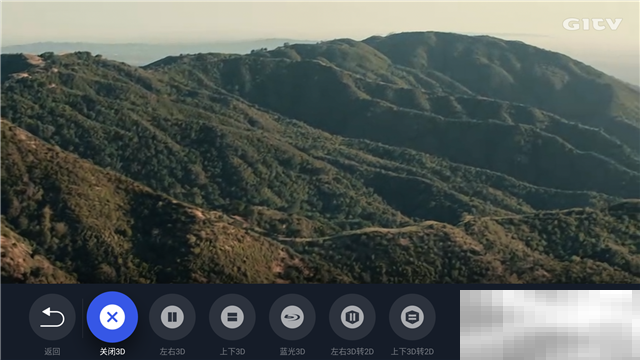Click the 左右3D转2D text label

(x=352, y=351)
